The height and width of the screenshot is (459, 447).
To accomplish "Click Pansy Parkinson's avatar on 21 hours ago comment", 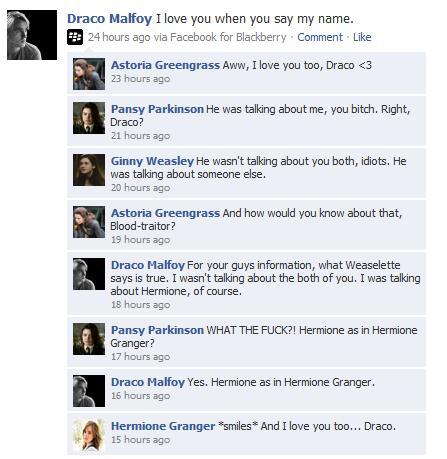I will (x=89, y=118).
